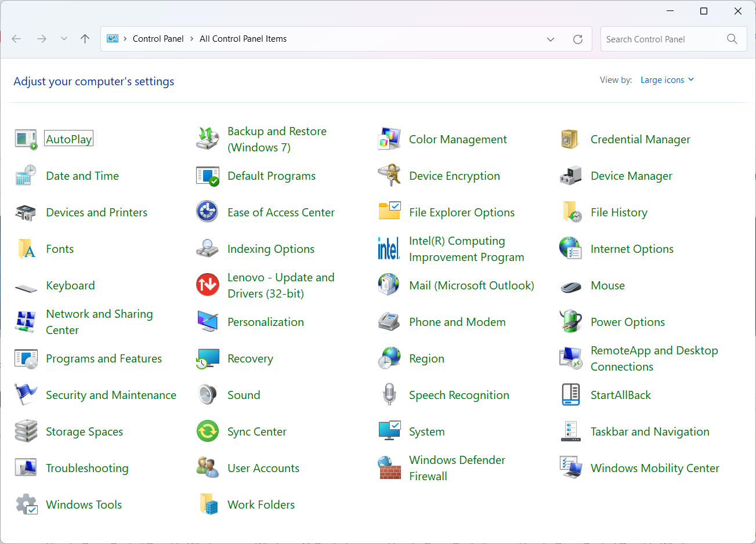Open the Internet Options globe icon

pos(570,249)
